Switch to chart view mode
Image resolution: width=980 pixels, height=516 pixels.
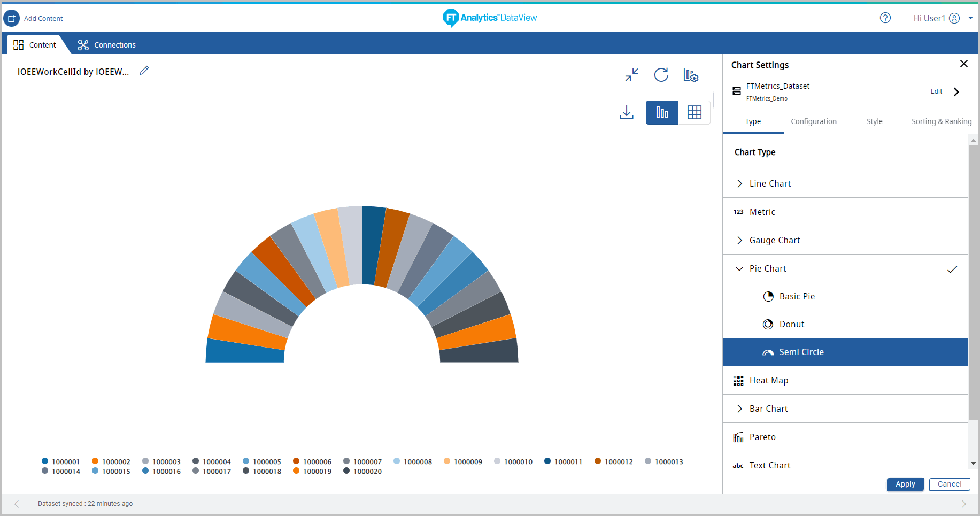(x=662, y=112)
